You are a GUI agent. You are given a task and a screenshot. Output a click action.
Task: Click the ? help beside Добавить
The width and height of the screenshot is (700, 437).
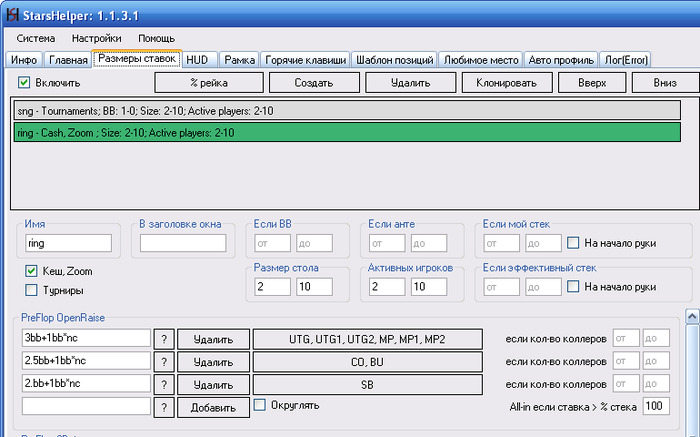164,408
